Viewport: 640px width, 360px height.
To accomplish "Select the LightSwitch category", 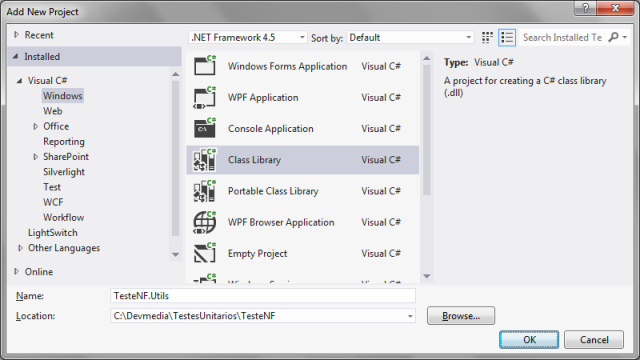I will pos(53,233).
